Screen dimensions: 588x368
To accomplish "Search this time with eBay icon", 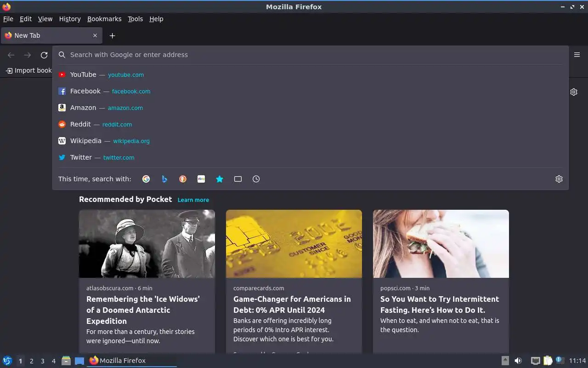I will (201, 179).
